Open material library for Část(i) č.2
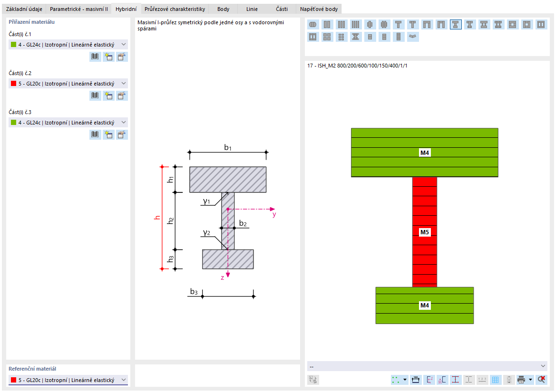555x392 pixels. click(95, 96)
